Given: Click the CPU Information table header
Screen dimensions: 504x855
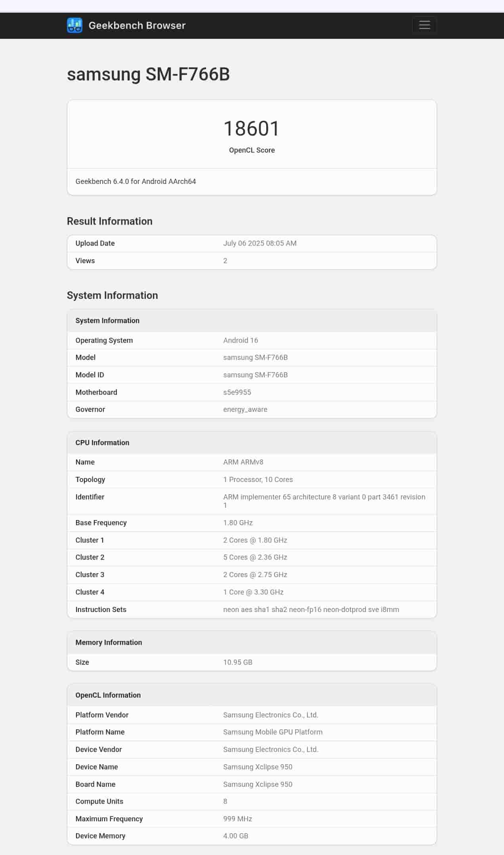Looking at the screenshot, I should tap(102, 443).
